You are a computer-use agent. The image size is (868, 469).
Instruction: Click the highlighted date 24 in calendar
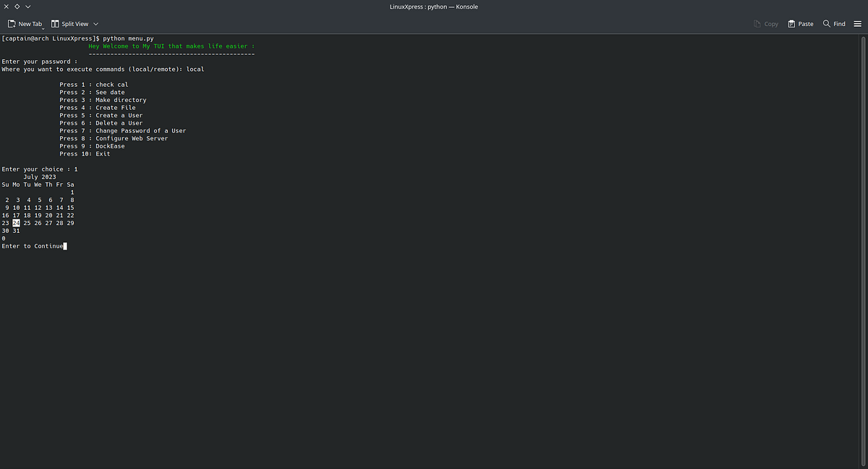pos(16,223)
